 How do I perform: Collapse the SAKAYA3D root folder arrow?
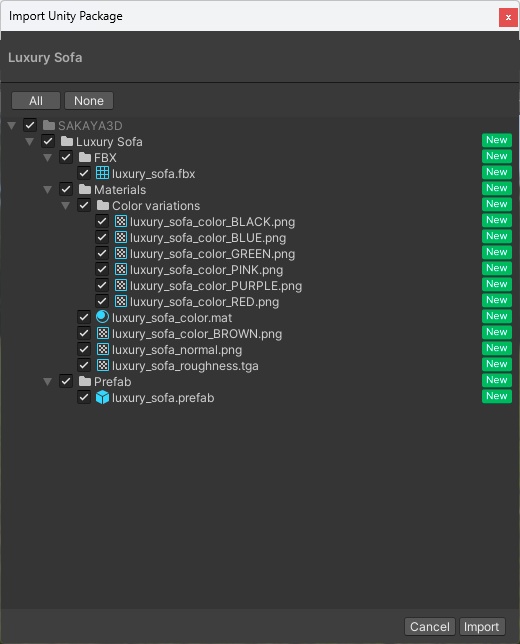point(12,126)
